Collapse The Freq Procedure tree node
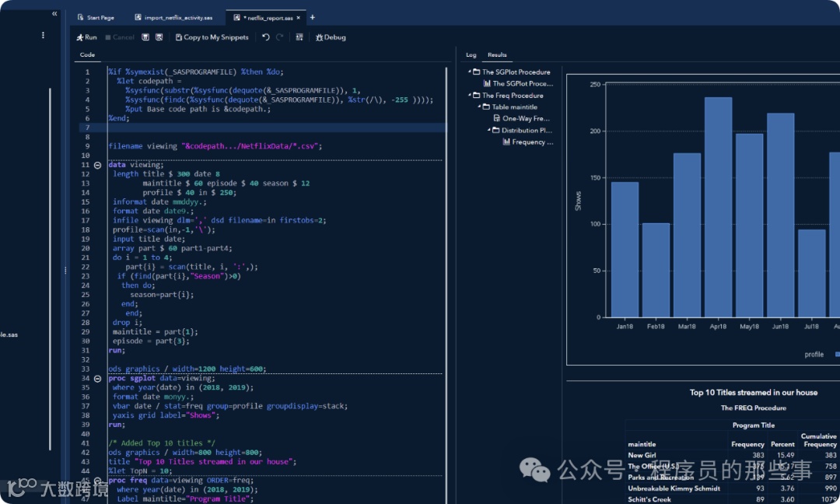Viewport: 840px width, 504px height. click(470, 95)
